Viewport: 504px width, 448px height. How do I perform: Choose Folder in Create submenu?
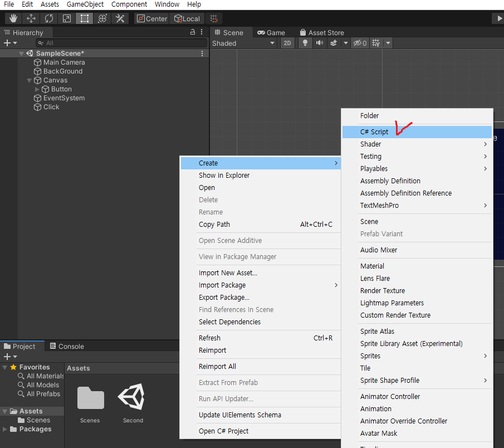click(x=417, y=116)
